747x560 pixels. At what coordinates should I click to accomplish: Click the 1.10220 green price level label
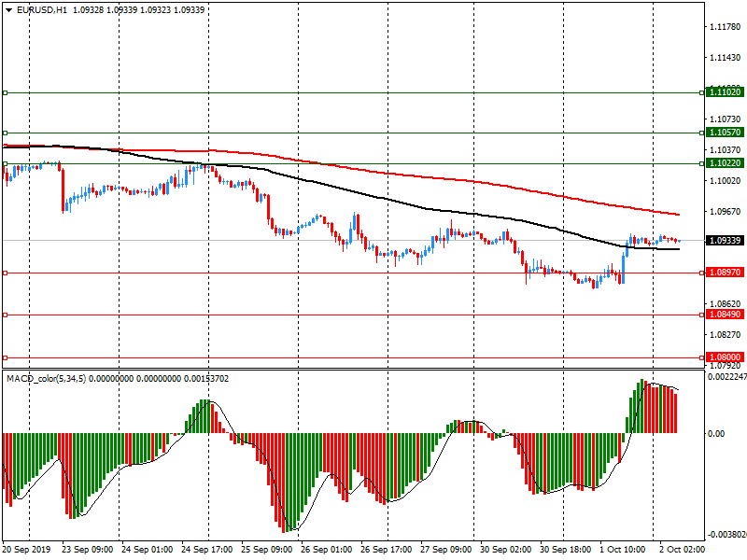click(x=725, y=163)
